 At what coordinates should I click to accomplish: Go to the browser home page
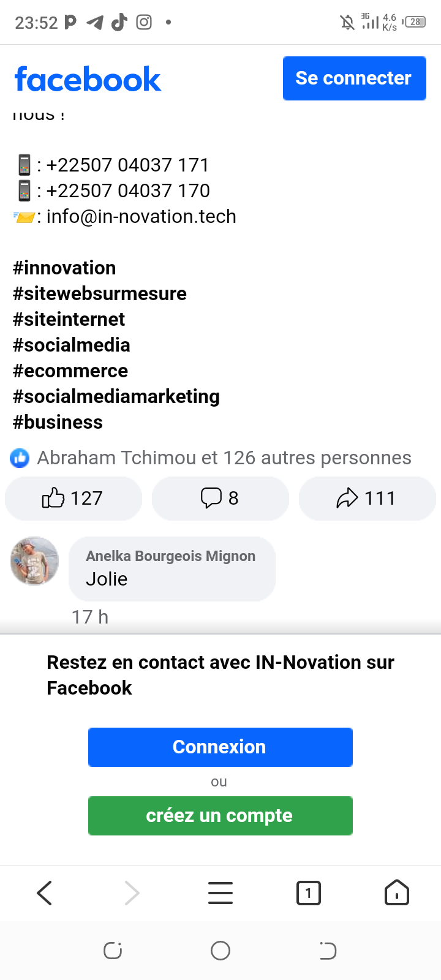pyautogui.click(x=396, y=893)
